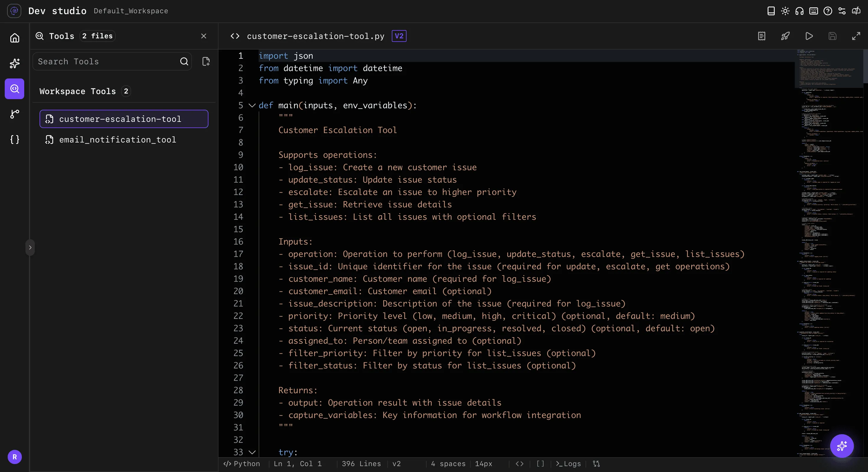Change the 4 spaces indentation setting
The width and height of the screenshot is (868, 472).
click(x=448, y=464)
